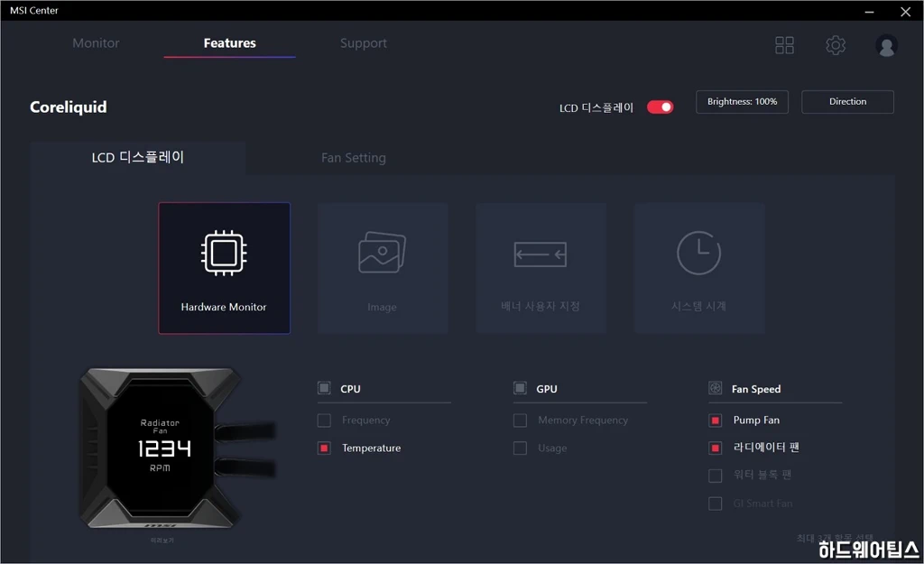
Task: Enable the 워터 블록 팬 checkbox
Action: pos(715,476)
